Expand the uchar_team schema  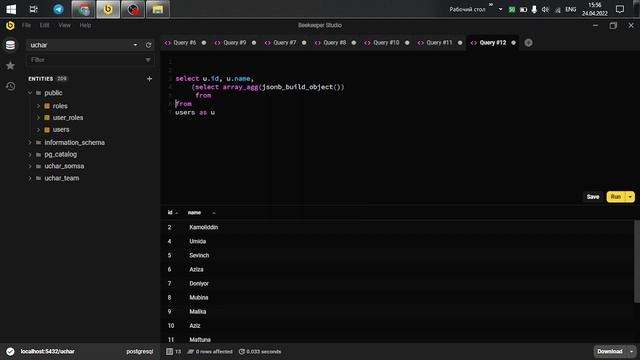[x=30, y=178]
